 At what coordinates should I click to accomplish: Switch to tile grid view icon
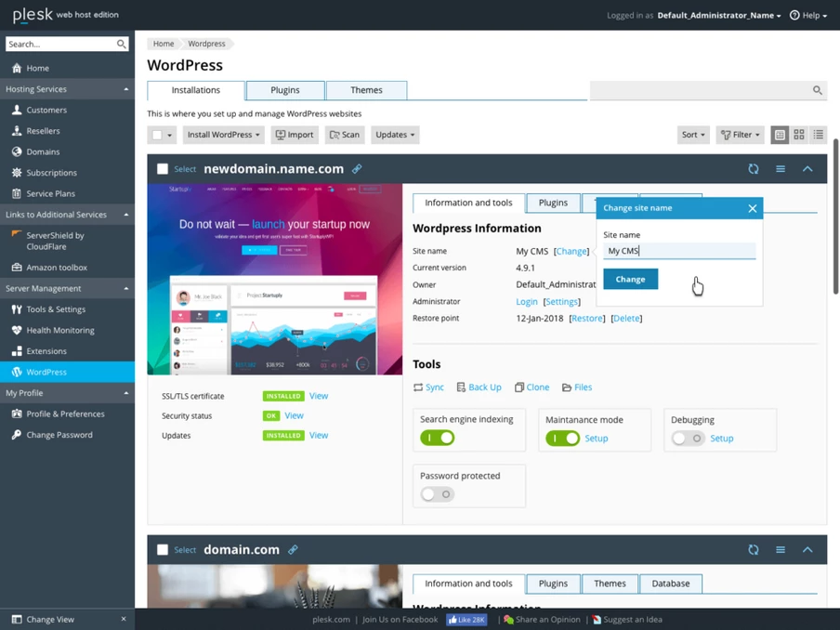click(799, 135)
